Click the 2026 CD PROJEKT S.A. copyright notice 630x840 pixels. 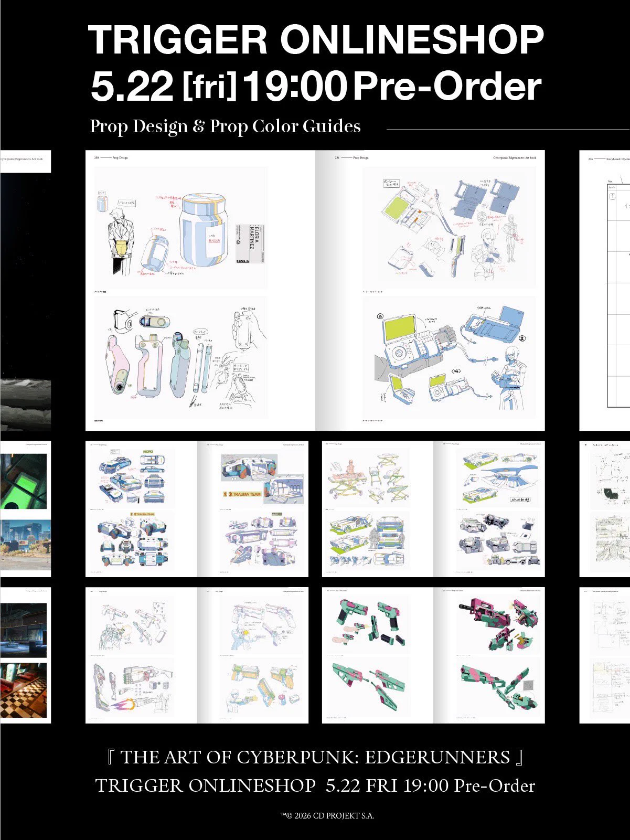(x=327, y=816)
